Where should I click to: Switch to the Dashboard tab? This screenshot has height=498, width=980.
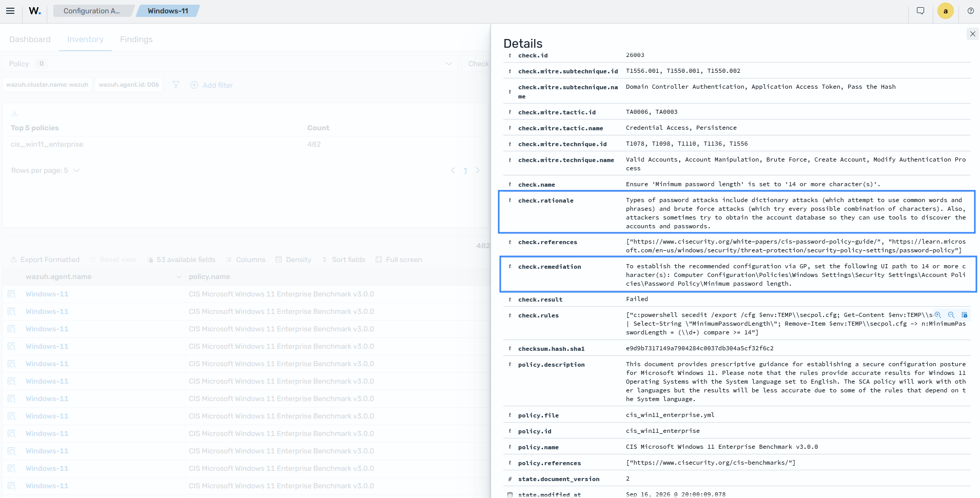[x=30, y=39]
